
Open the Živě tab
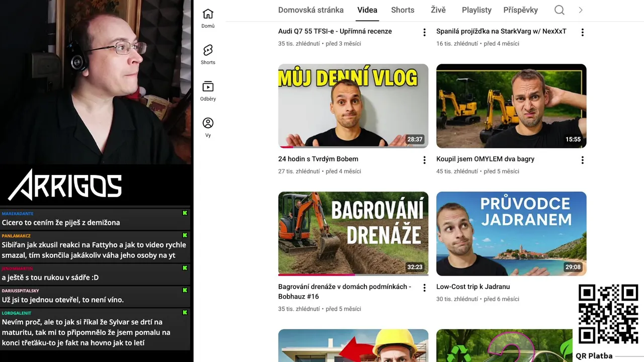point(438,10)
